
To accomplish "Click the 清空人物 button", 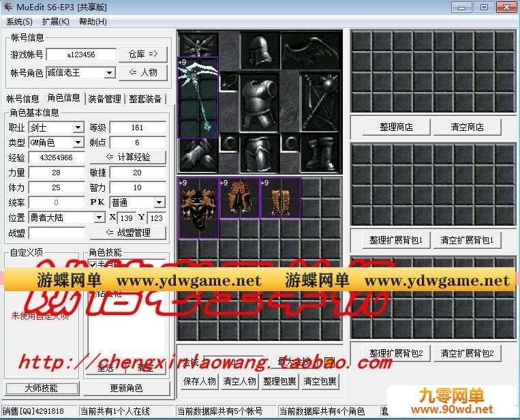I will 239,381.
